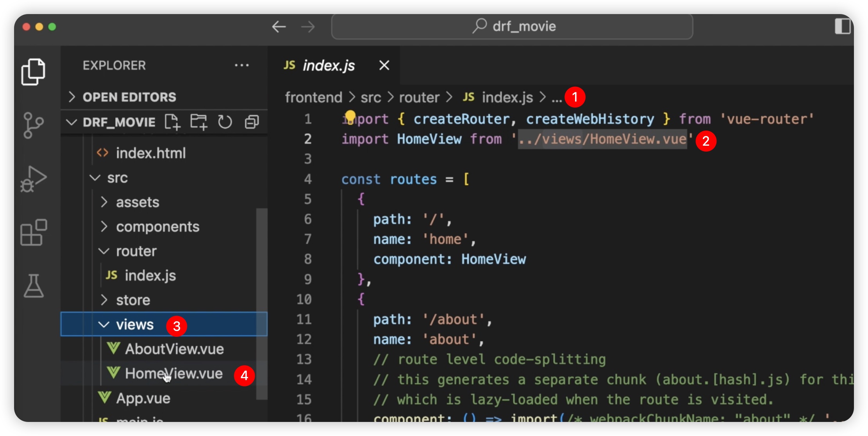Click the search magnifier icon in command center
Screen dimensions: 868x436
[x=480, y=26]
